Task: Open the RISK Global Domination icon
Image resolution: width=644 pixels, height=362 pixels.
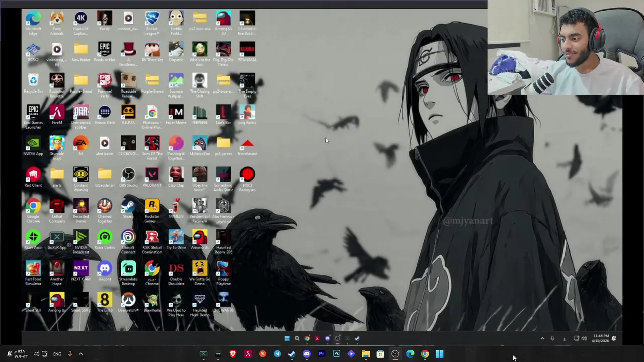Action: click(152, 242)
